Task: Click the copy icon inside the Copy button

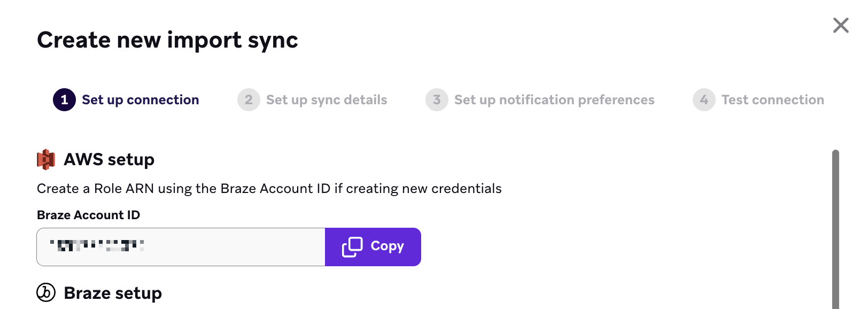Action: click(351, 246)
